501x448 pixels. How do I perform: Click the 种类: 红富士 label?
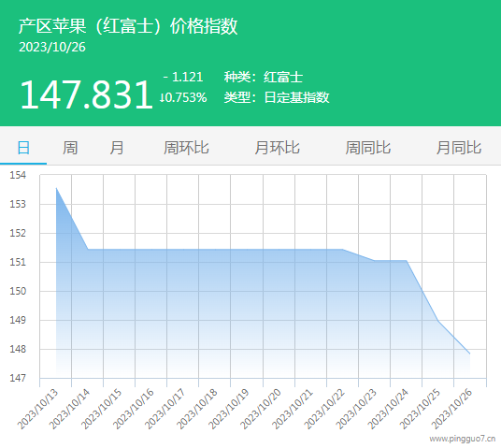pos(264,77)
